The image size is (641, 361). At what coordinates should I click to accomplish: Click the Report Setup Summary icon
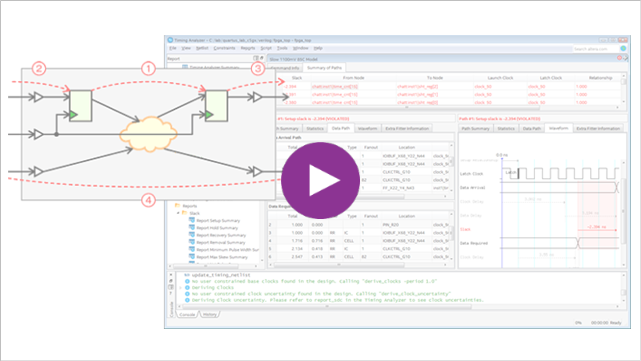192,220
